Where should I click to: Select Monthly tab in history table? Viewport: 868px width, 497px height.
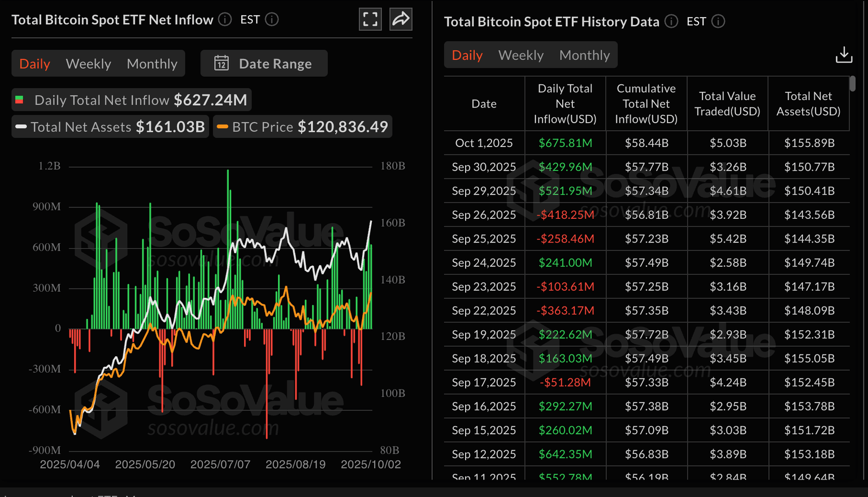pos(584,55)
